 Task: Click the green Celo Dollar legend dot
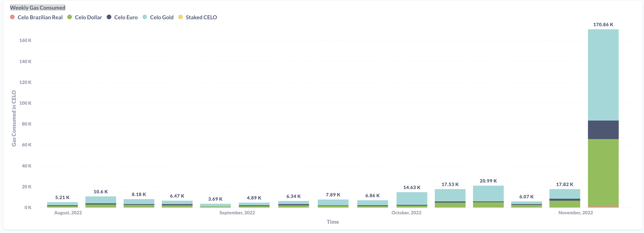(x=70, y=17)
